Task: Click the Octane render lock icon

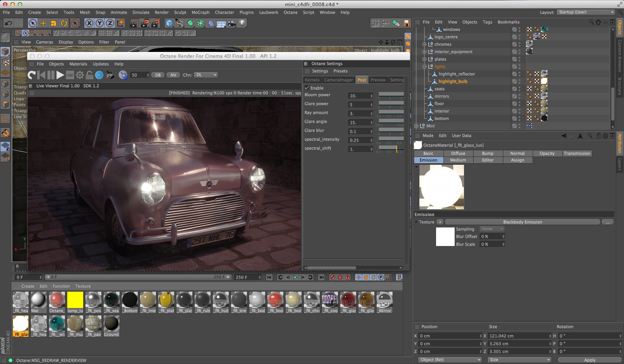Action: click(x=89, y=75)
